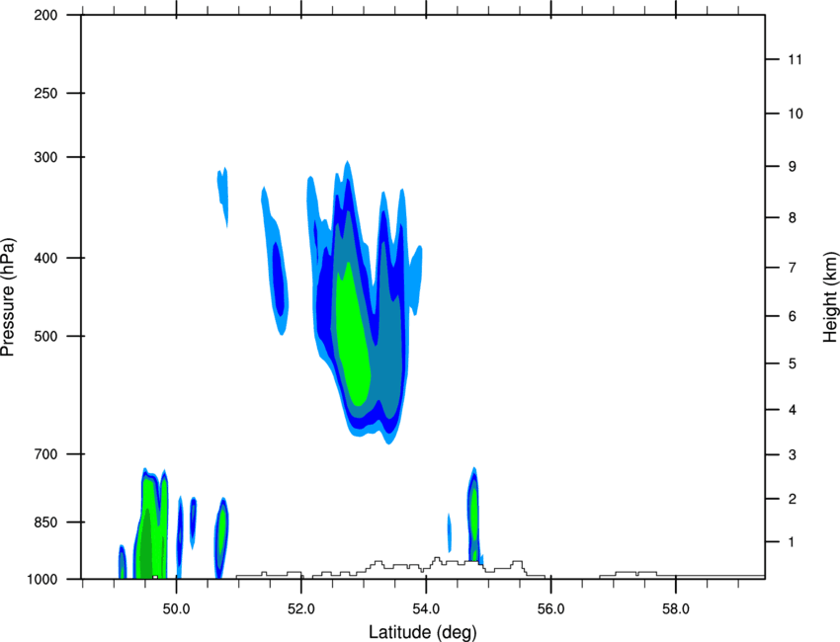This screenshot has height=642, width=840.
Task: Pick the 8 km height label
Action: tap(793, 218)
